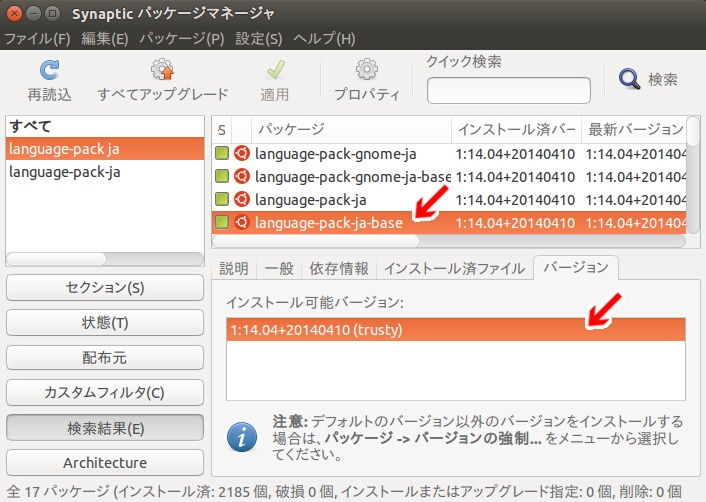
Task: Toggle status checkbox of language-pack-gnome-ja
Action: tap(222, 154)
